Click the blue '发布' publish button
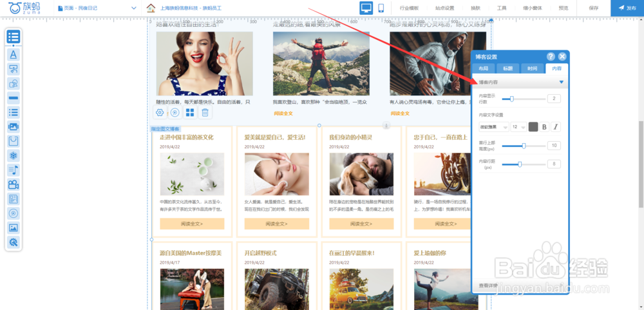The height and width of the screenshot is (310, 644). 627,8
